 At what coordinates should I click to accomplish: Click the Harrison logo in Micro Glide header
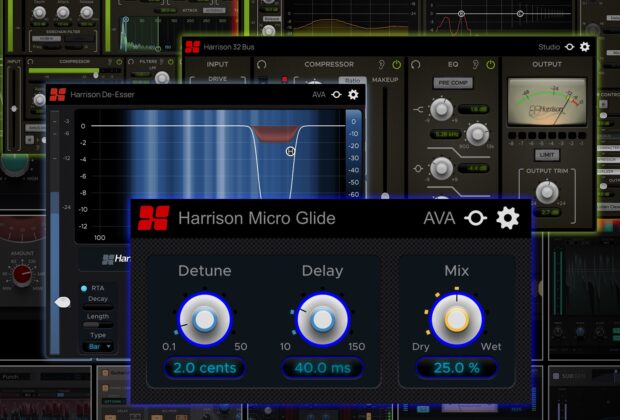point(154,218)
